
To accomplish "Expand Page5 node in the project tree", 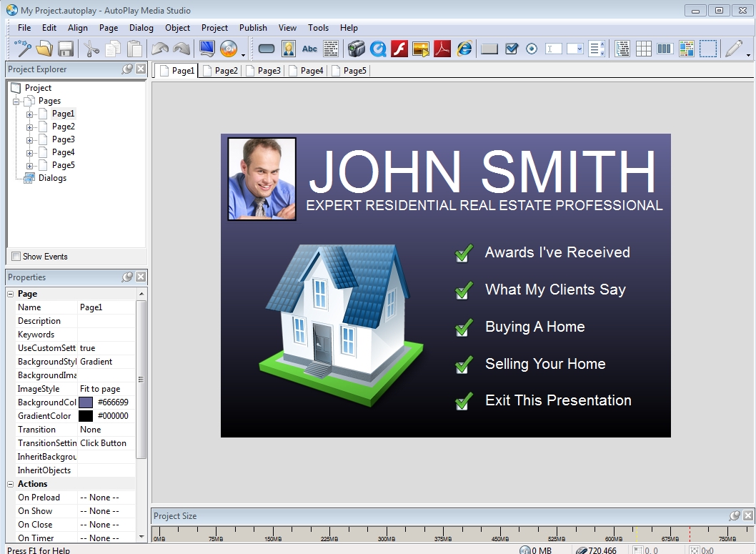I will point(29,166).
